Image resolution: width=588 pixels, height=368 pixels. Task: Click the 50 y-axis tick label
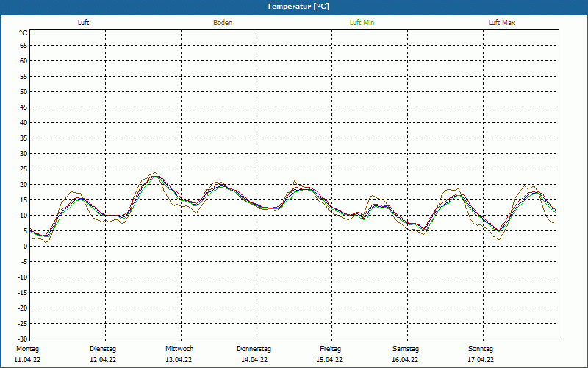click(24, 91)
